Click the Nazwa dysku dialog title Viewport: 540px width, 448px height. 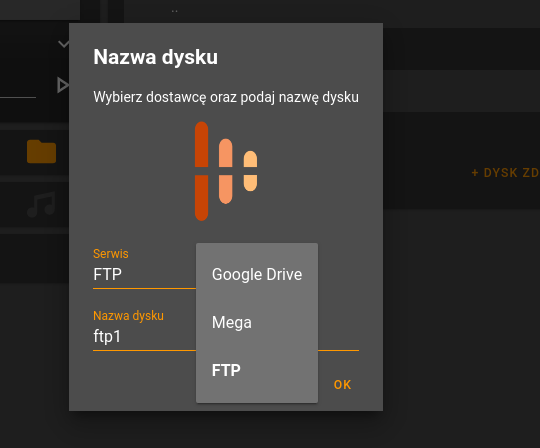pos(156,57)
